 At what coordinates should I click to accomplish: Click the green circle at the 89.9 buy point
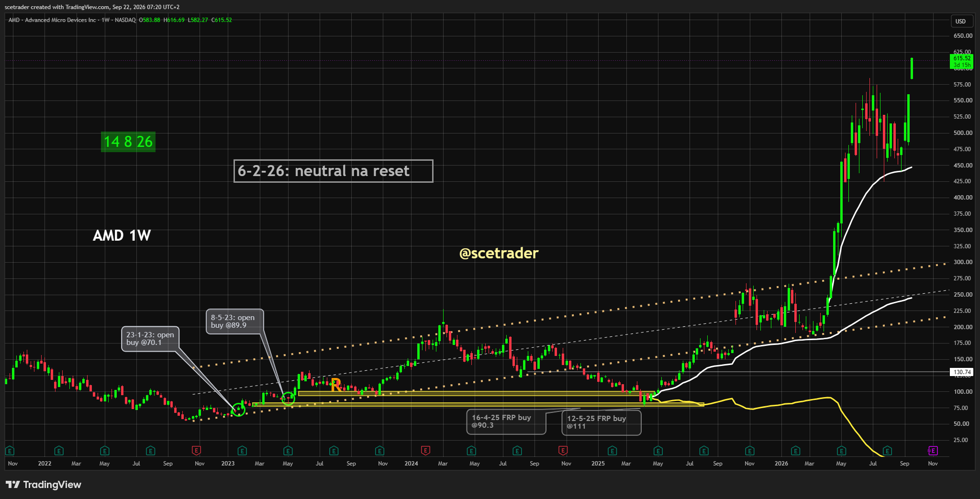click(x=288, y=398)
